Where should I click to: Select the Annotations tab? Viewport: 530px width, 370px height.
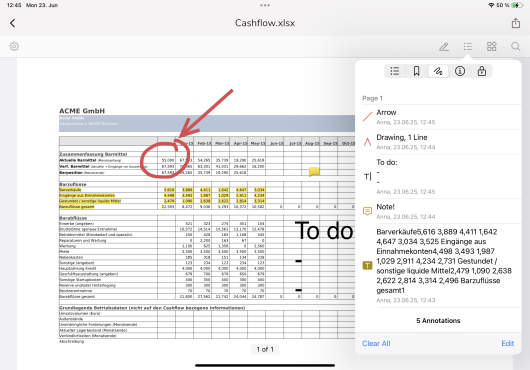pos(438,71)
